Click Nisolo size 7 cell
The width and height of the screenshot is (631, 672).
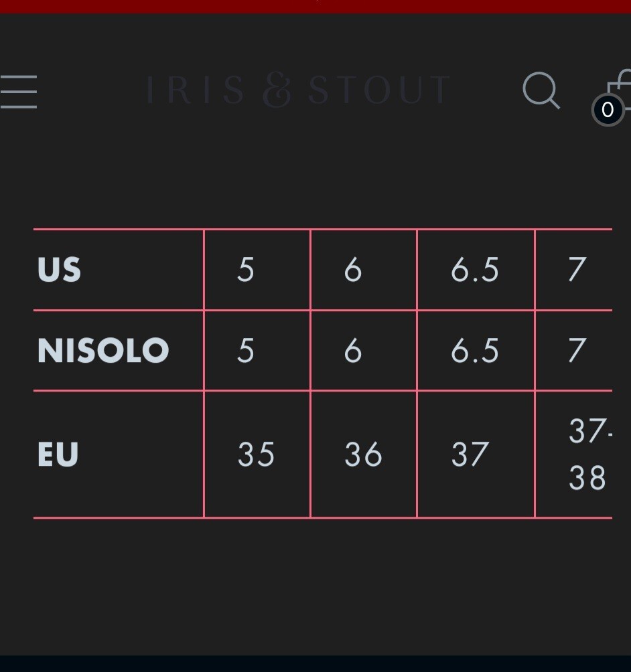click(x=574, y=351)
